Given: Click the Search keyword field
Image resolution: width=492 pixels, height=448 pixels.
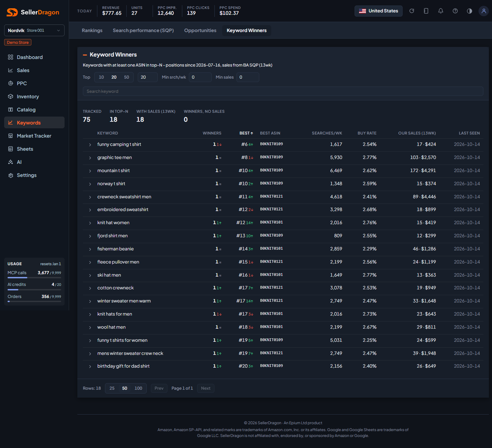Looking at the screenshot, I should (x=283, y=91).
